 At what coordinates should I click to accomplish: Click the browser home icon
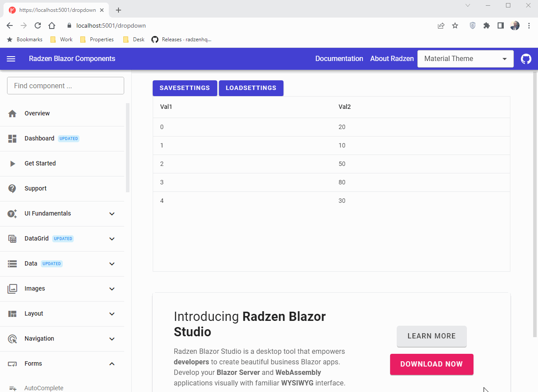pyautogui.click(x=52, y=25)
